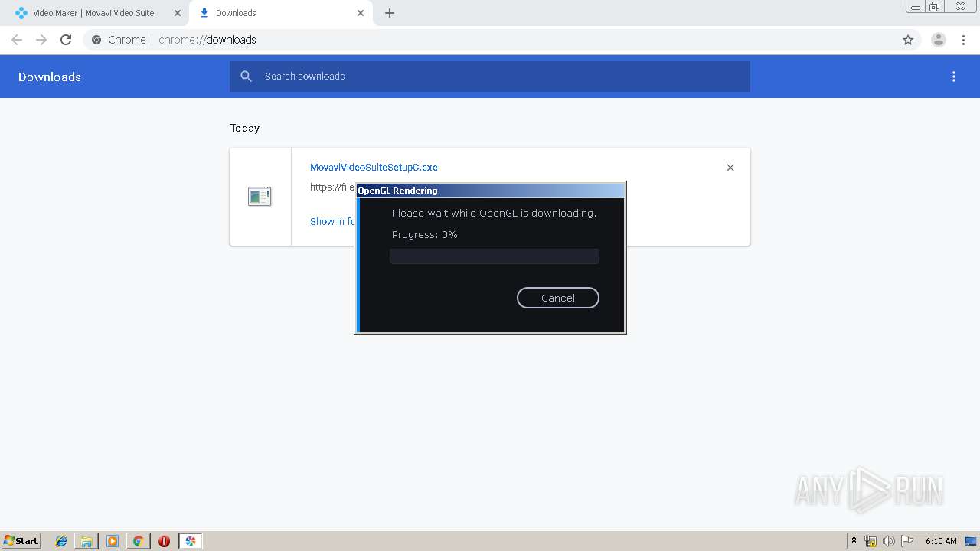
Task: Click the Show in folder link
Action: click(332, 221)
